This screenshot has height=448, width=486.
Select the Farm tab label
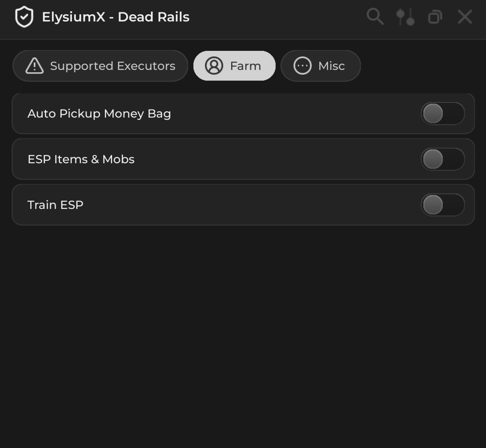(x=245, y=66)
